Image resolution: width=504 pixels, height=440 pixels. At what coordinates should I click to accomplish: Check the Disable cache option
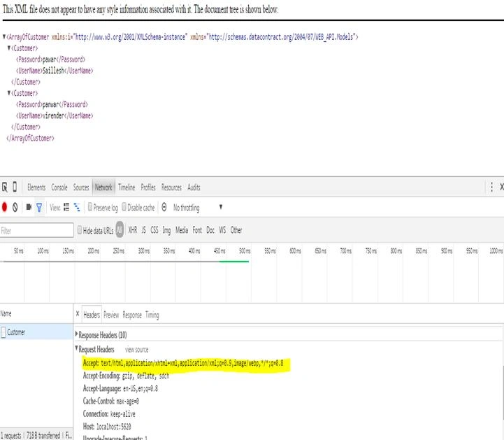point(124,206)
